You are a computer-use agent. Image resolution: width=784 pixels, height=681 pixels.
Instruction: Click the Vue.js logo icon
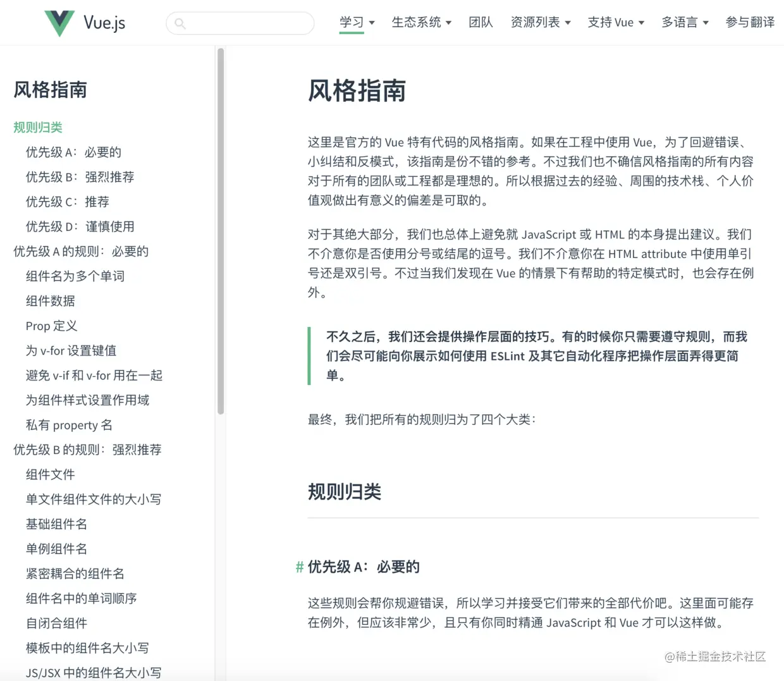59,23
